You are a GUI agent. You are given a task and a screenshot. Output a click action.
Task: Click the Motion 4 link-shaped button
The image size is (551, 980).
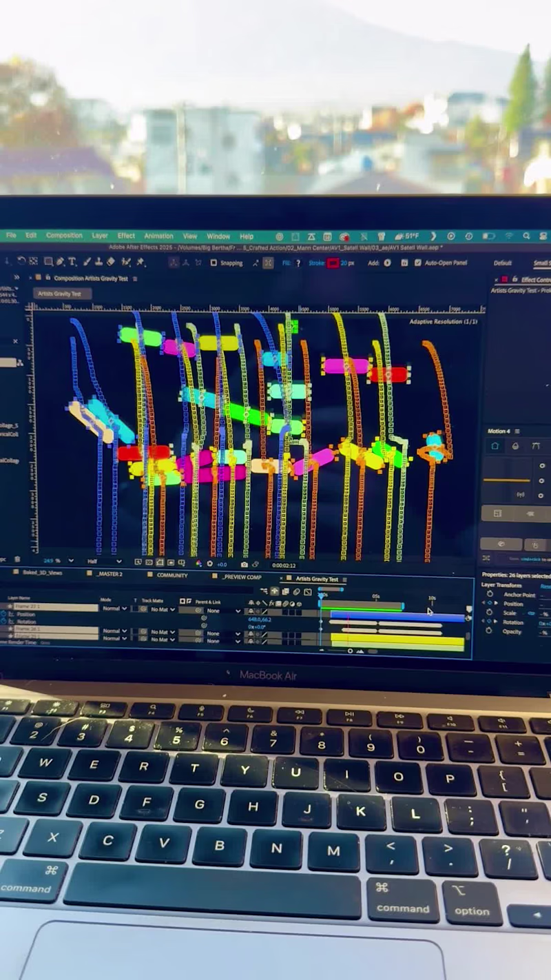(501, 544)
